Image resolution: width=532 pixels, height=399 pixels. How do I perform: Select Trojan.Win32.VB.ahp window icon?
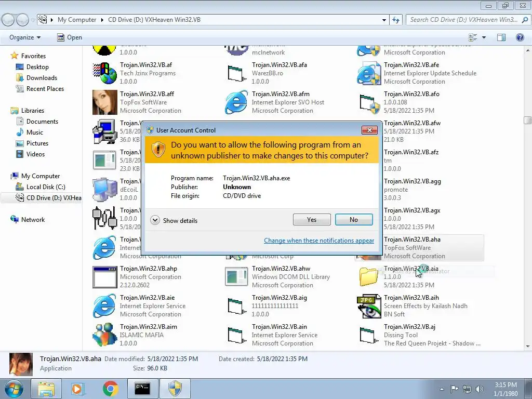tap(104, 277)
